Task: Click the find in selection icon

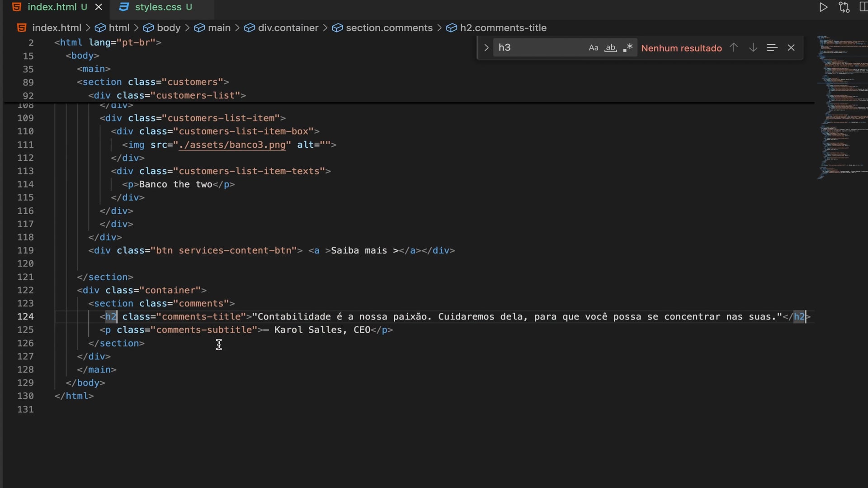Action: click(x=772, y=47)
